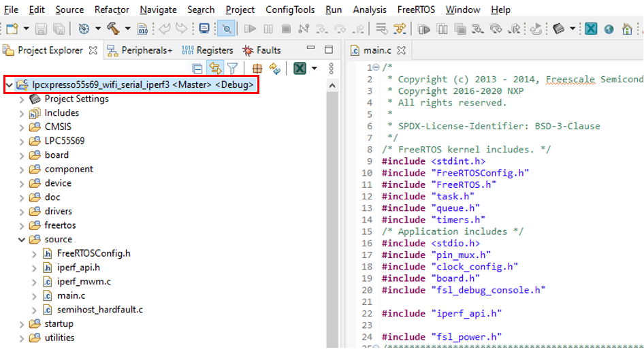
Task: Click line 22 include "iperf_api.h"
Action: 442,313
